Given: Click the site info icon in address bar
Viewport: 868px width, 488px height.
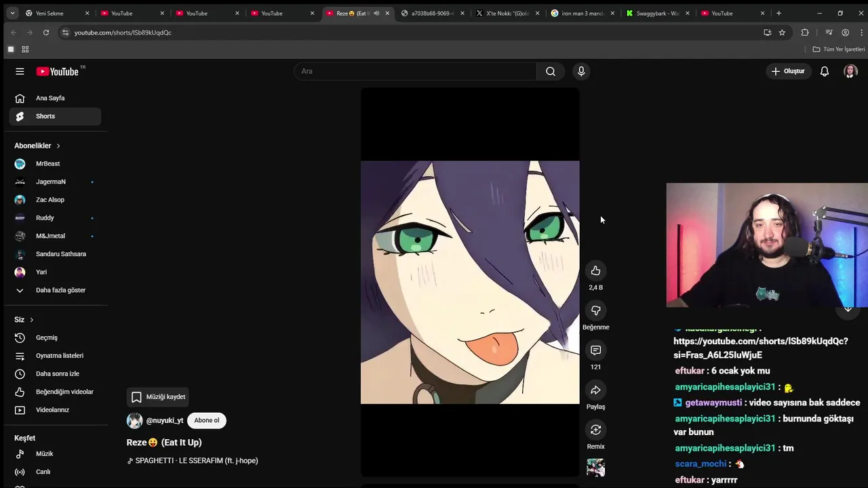Looking at the screenshot, I should [x=65, y=33].
